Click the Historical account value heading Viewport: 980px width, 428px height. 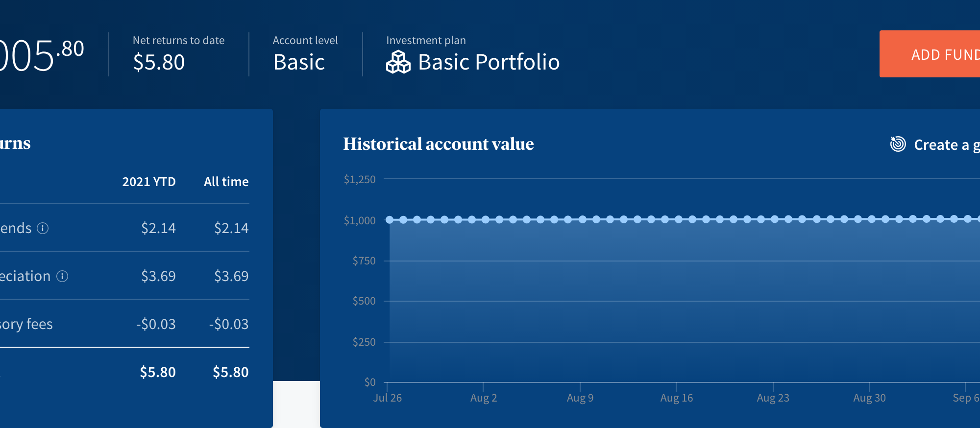click(x=438, y=144)
